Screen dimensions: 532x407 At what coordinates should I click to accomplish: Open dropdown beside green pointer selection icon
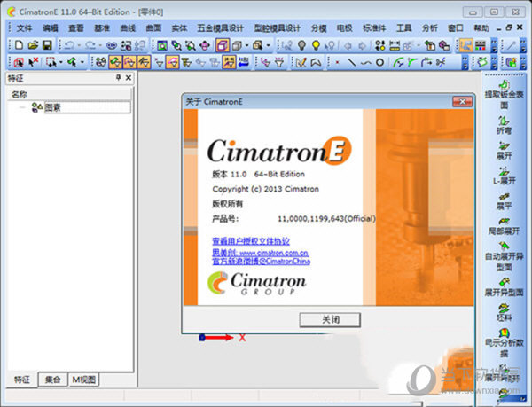[82, 62]
